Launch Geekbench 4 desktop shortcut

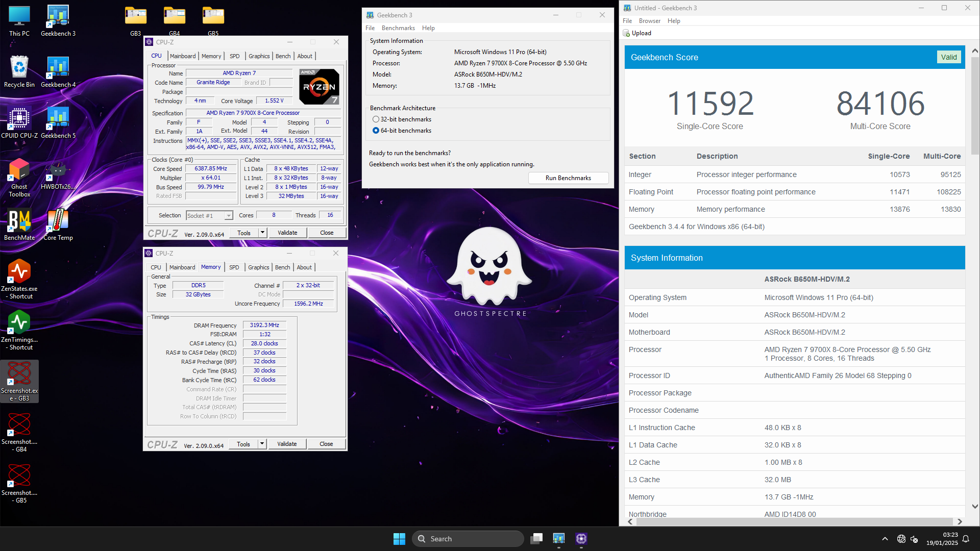pyautogui.click(x=58, y=72)
